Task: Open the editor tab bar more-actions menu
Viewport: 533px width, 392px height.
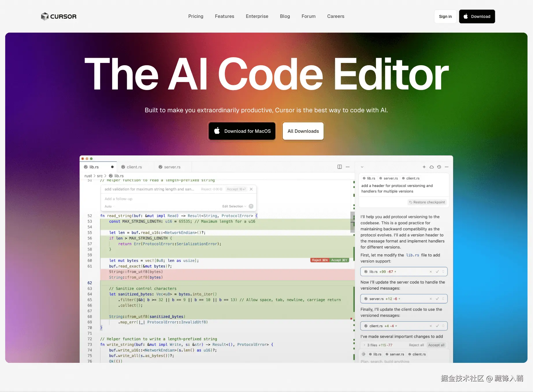Action: 348,167
